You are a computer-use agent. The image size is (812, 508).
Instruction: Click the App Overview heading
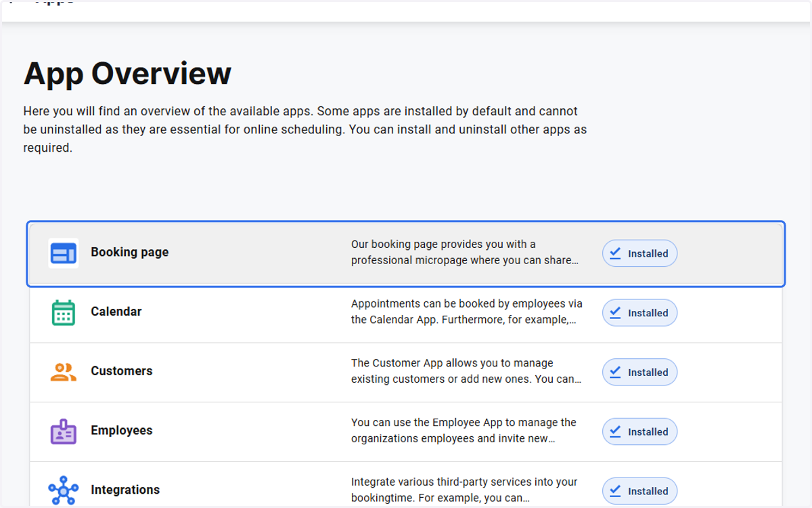click(127, 73)
